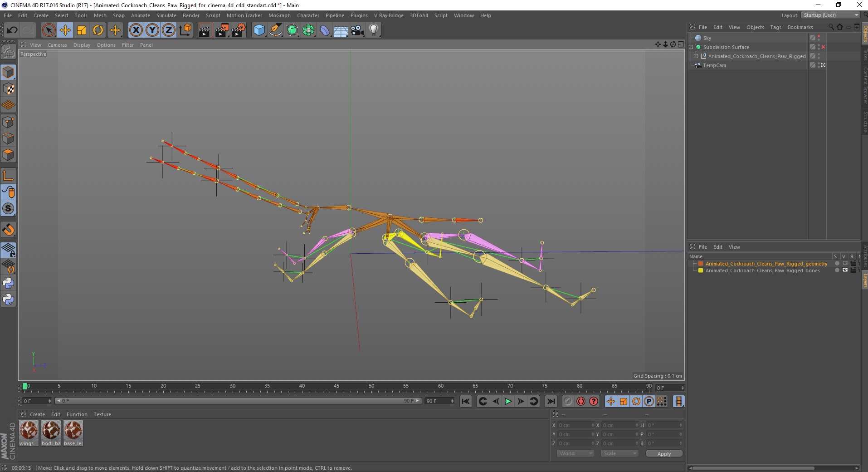Switch to Edges mode
Image resolution: width=868 pixels, height=472 pixels.
click(x=9, y=138)
